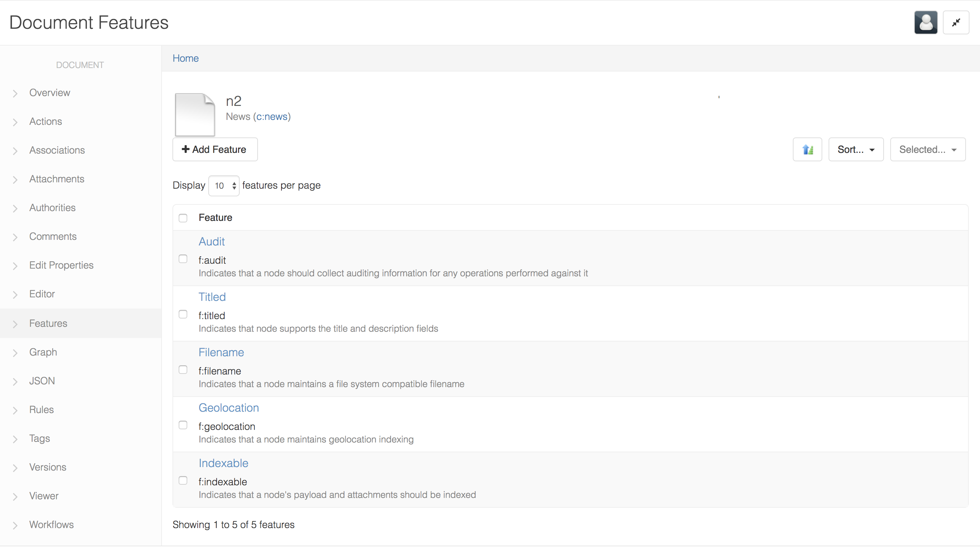Open the c:news type link
The image size is (980, 547).
pyautogui.click(x=272, y=116)
